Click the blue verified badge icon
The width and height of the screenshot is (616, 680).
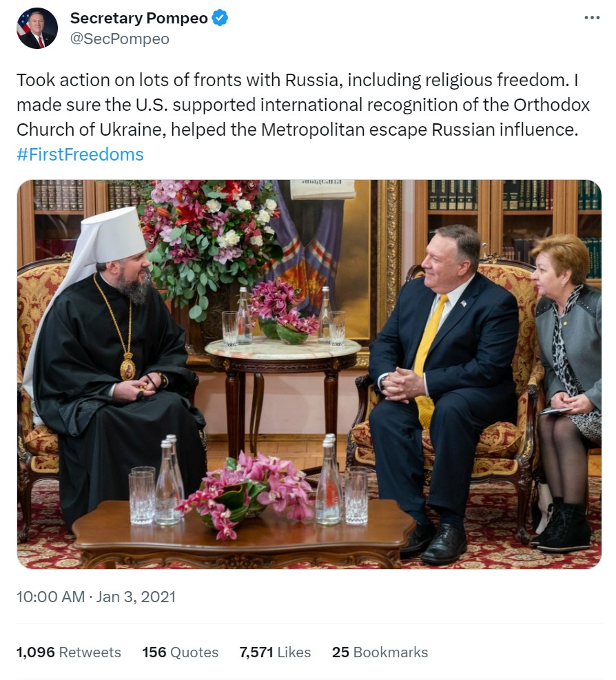pyautogui.click(x=220, y=19)
